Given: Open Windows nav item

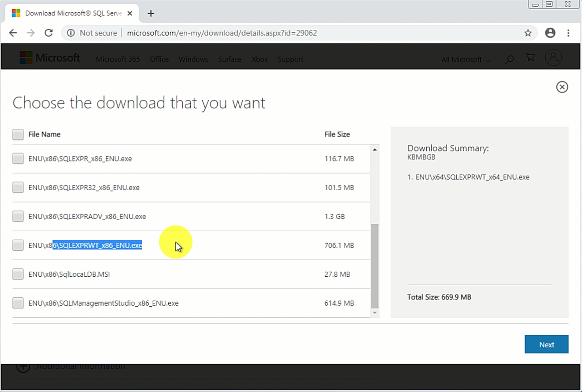Looking at the screenshot, I should click(x=193, y=59).
